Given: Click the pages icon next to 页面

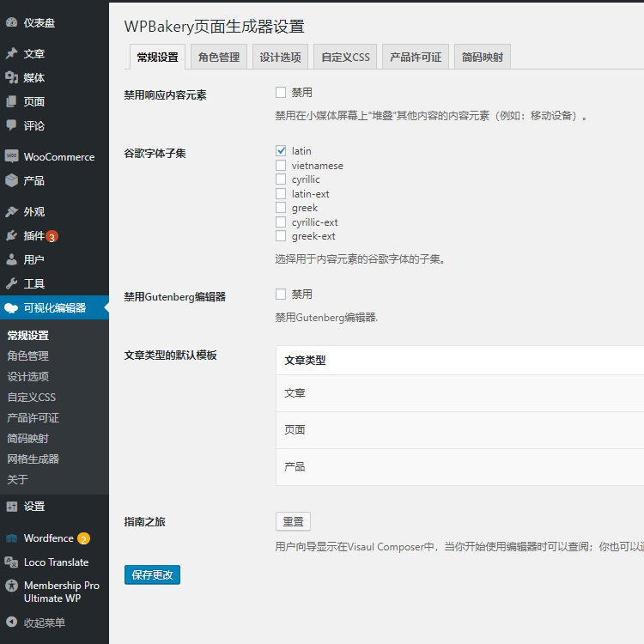Looking at the screenshot, I should pyautogui.click(x=12, y=101).
